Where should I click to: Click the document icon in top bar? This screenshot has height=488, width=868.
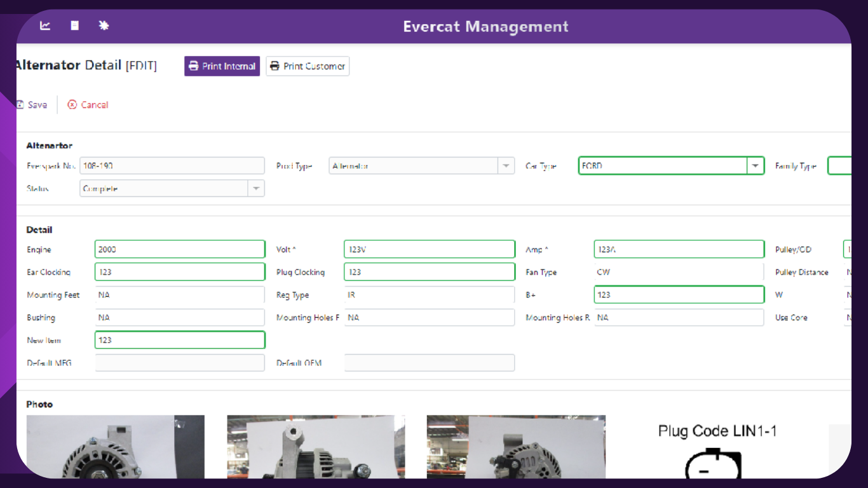pos(75,26)
